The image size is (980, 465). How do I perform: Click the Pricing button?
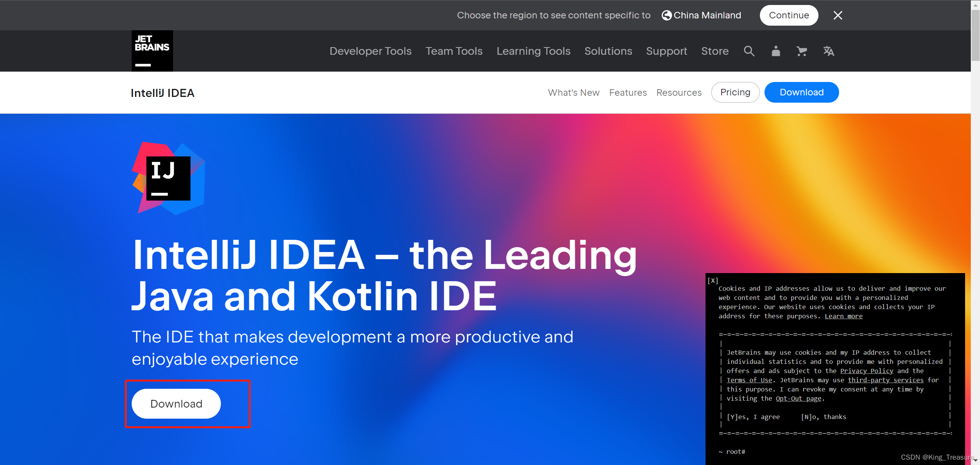click(x=735, y=92)
